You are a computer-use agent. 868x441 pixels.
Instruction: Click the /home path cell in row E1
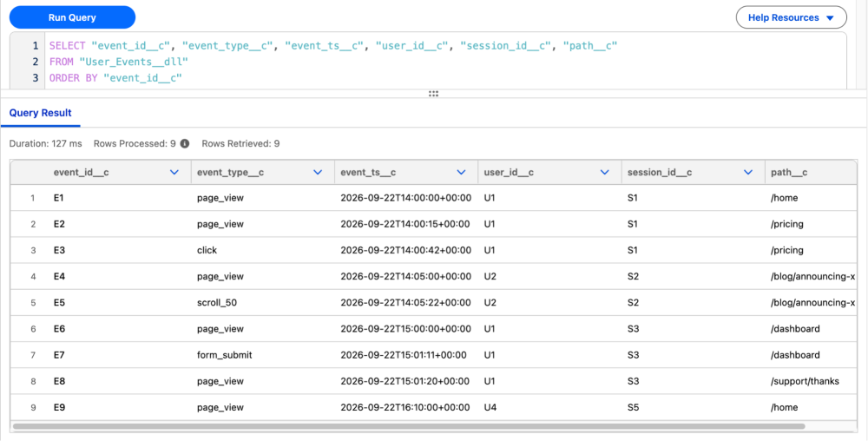[x=785, y=198]
